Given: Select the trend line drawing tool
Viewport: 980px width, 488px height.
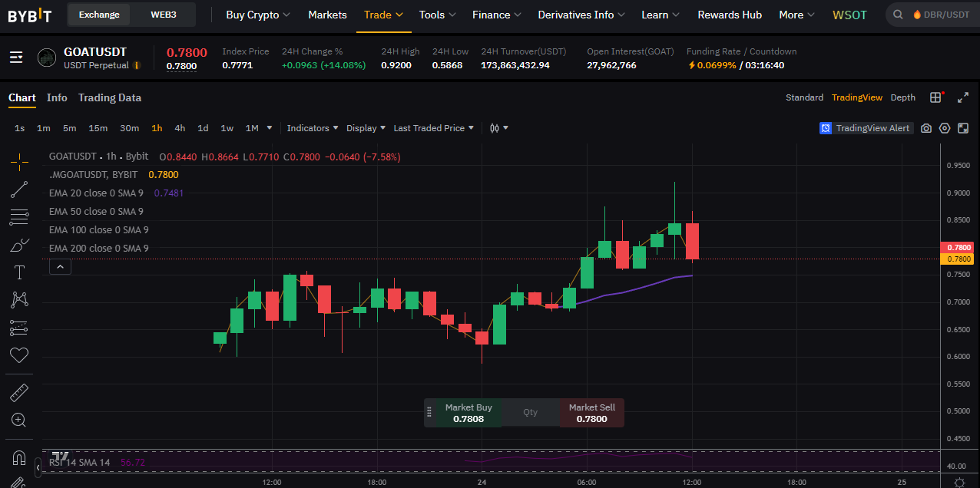Looking at the screenshot, I should tap(19, 189).
